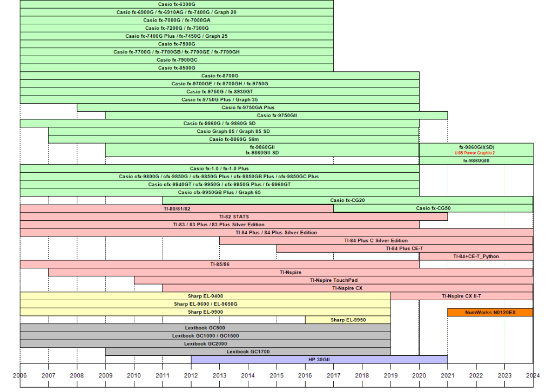This screenshot has height=392, width=553.
Task: Click the orange NumWorks N0120EX bar
Action: pyautogui.click(x=490, y=312)
